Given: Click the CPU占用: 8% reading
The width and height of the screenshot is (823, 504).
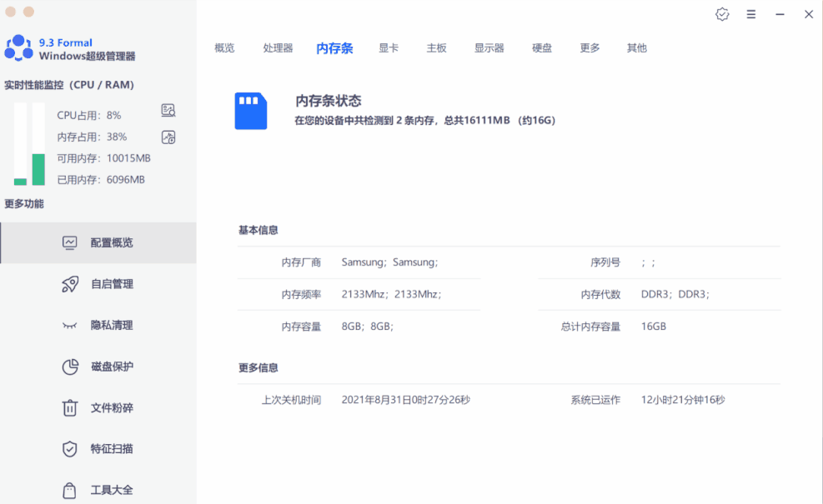Looking at the screenshot, I should pyautogui.click(x=89, y=116).
